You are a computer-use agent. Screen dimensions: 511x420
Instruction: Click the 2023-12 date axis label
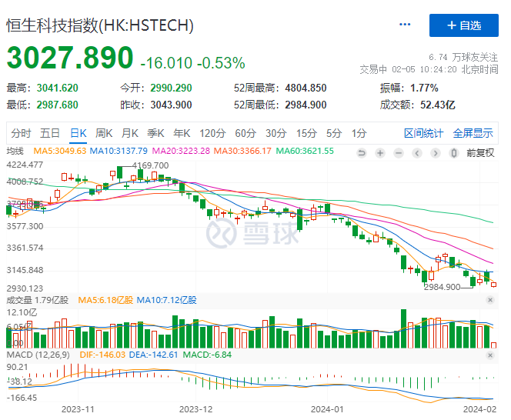(x=196, y=409)
